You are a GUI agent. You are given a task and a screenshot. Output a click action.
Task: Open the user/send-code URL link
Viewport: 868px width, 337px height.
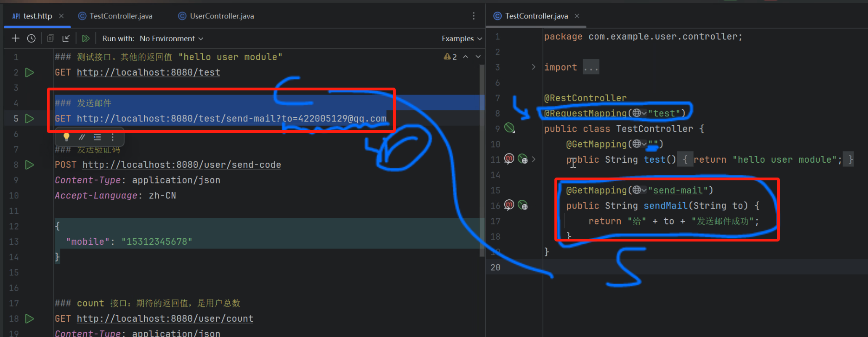click(181, 165)
